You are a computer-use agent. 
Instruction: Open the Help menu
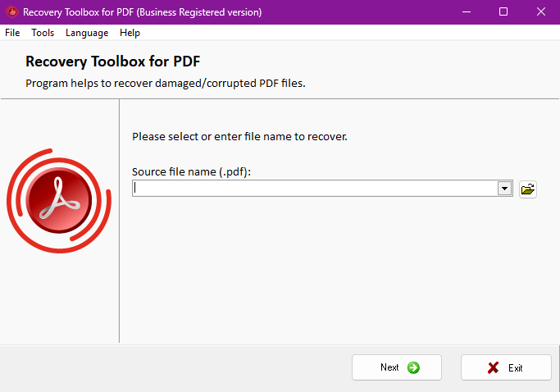pos(130,33)
